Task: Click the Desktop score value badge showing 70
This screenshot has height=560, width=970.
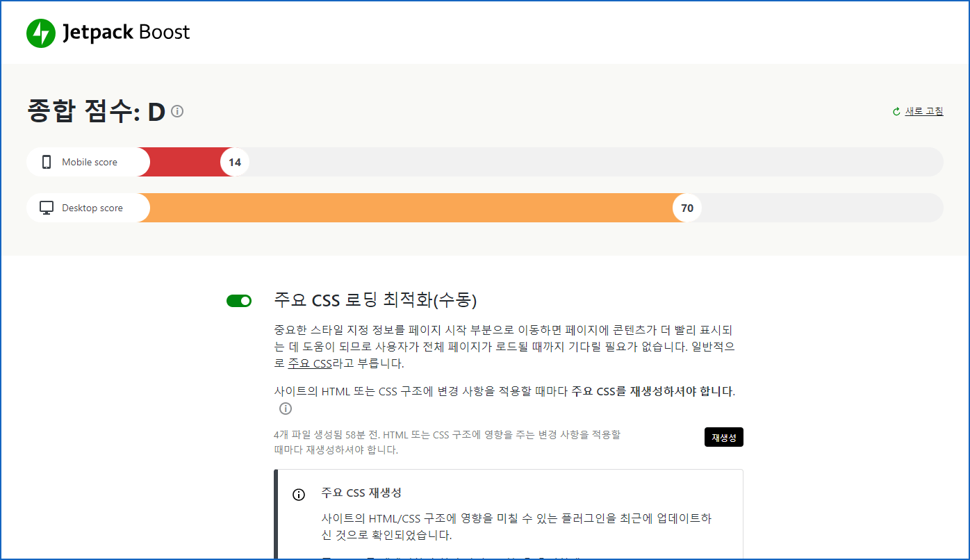Action: (687, 207)
